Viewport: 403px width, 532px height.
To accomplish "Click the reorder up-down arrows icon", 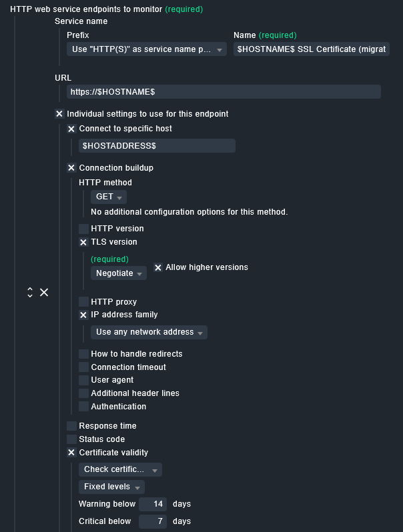I will tap(30, 292).
